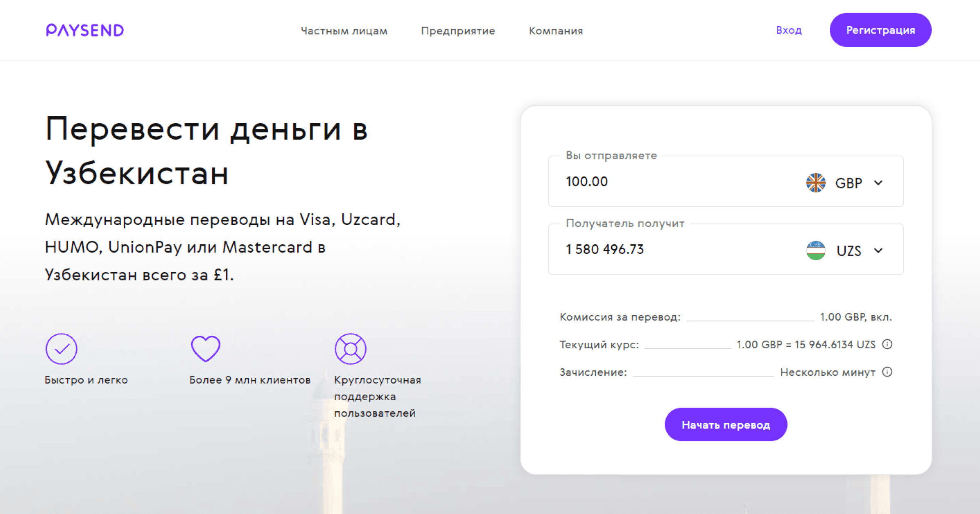Open the GBP currency dropdown
This screenshot has height=514, width=980.
point(845,182)
